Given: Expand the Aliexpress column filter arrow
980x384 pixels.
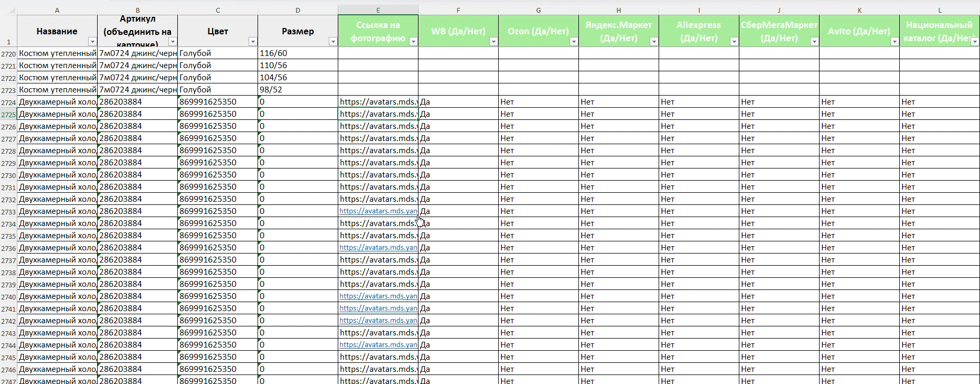Looking at the screenshot, I should coord(734,42).
